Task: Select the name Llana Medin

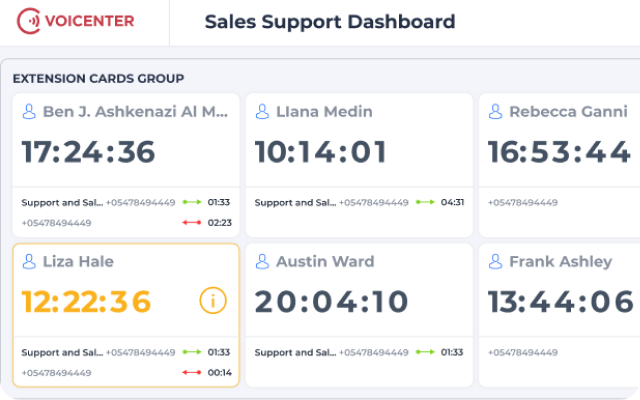Action: 324,111
